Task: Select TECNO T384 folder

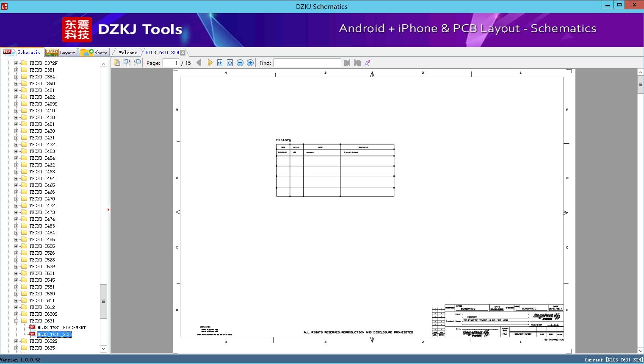Action: (42, 77)
